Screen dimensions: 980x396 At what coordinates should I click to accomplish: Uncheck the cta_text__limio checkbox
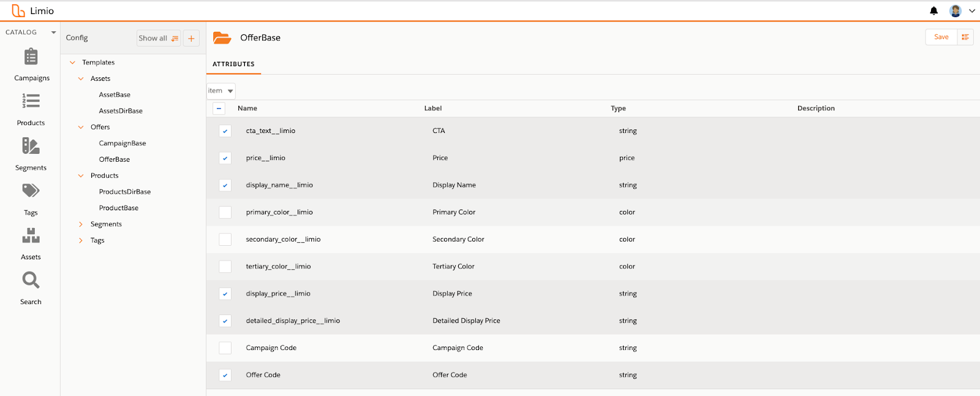click(x=225, y=131)
